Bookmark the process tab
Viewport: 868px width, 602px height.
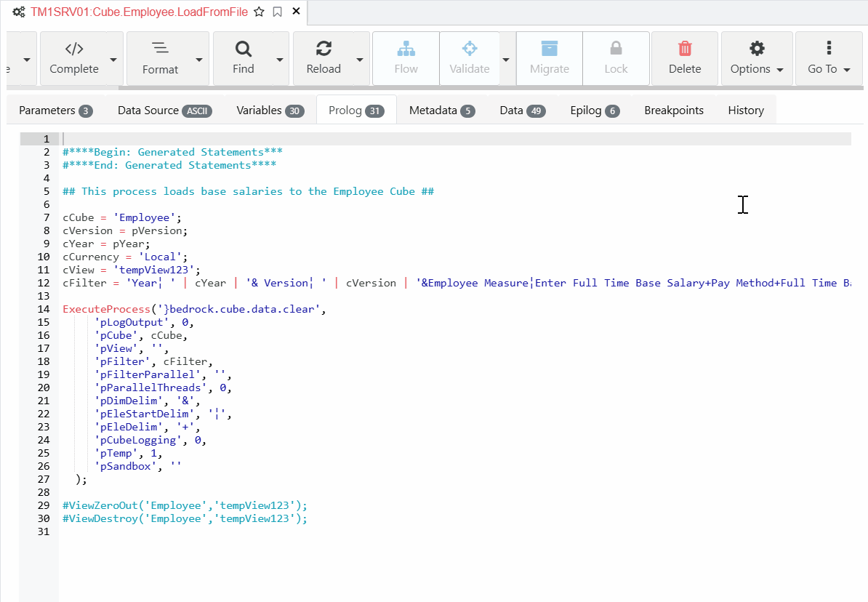point(276,12)
